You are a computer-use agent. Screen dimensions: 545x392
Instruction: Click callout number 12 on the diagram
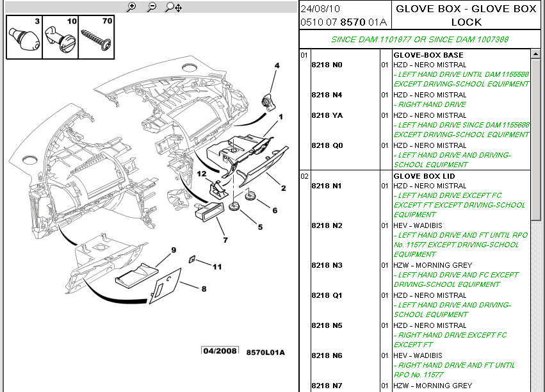point(202,174)
